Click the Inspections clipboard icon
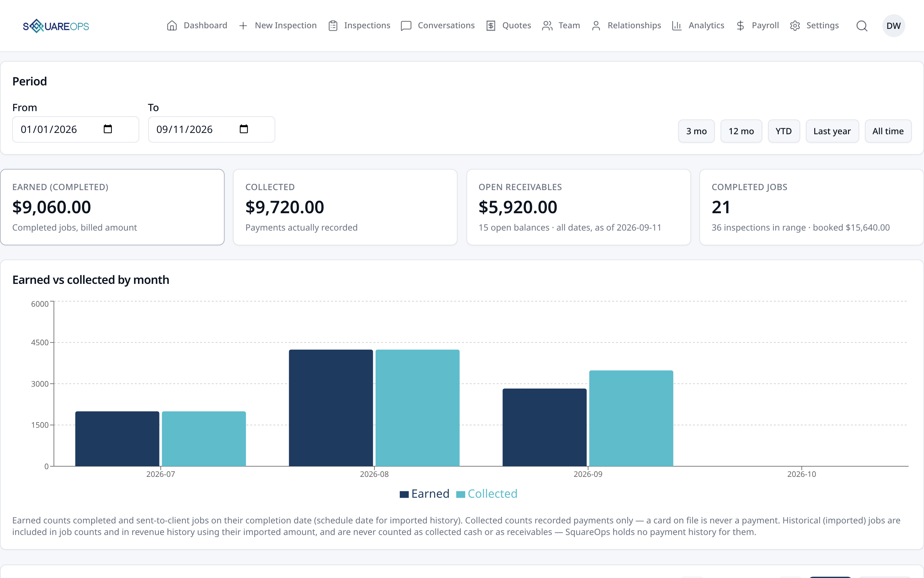The image size is (924, 578). coord(333,26)
